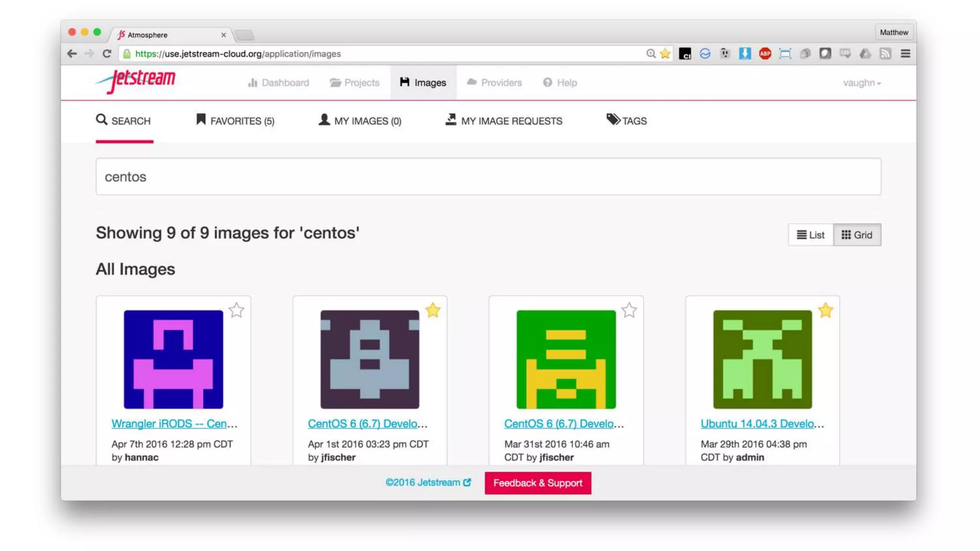Click the RSS feed extension icon

pos(885,54)
